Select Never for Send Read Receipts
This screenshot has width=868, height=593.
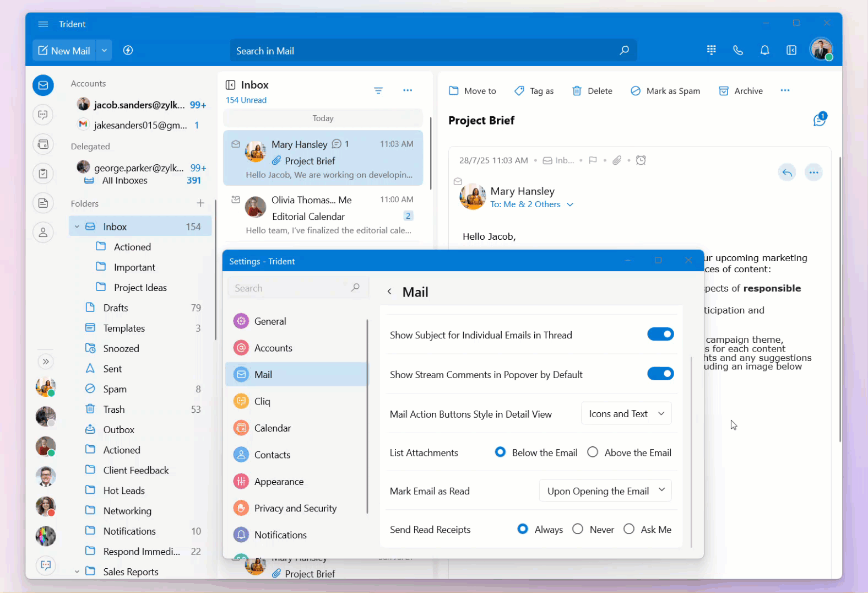click(578, 529)
